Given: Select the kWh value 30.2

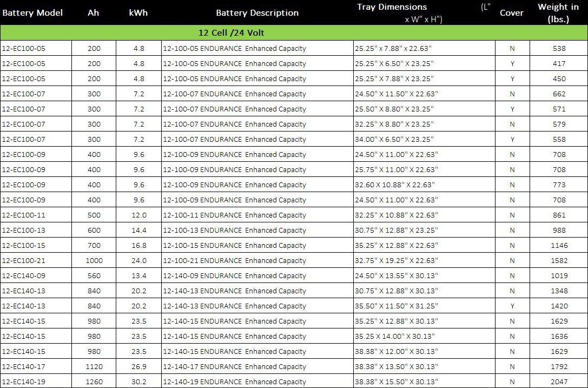Looking at the screenshot, I should tap(138, 382).
